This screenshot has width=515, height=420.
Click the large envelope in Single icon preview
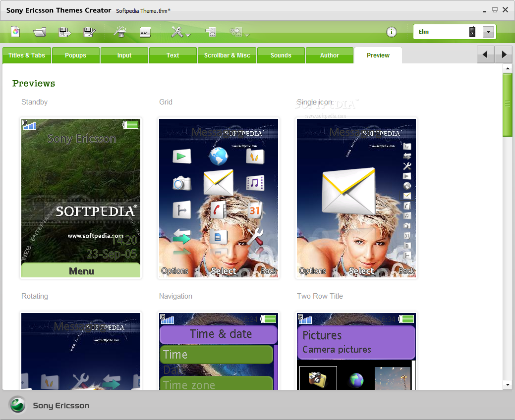(x=349, y=191)
